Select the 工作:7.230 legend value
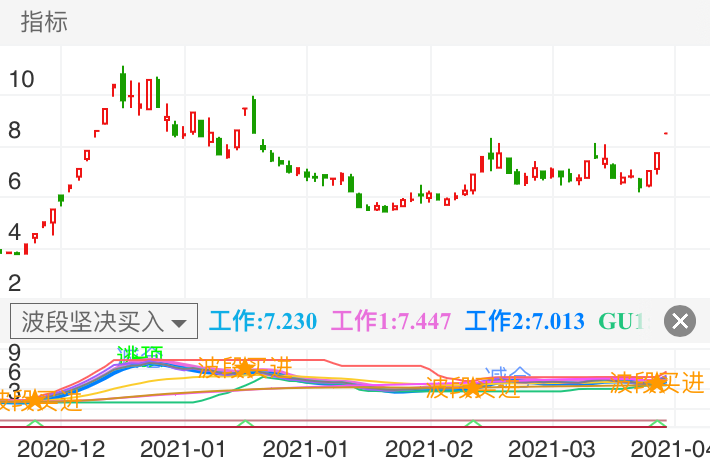 pyautogui.click(x=263, y=322)
